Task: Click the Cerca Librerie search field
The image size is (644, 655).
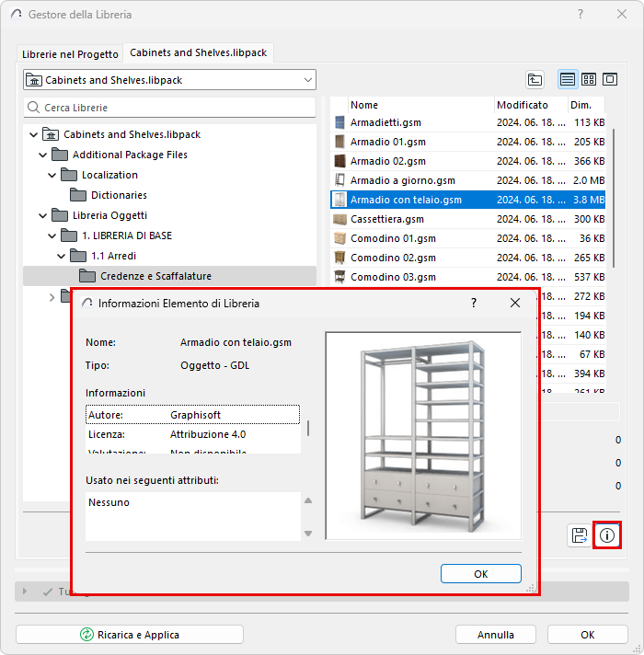Action: (x=169, y=108)
